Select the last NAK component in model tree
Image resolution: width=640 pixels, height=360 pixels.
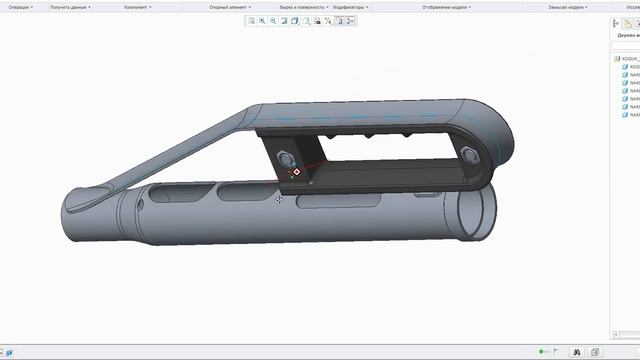tap(631, 115)
